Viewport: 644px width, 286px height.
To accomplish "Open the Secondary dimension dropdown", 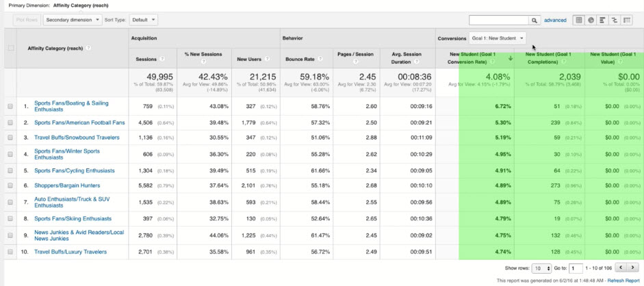I will pyautogui.click(x=72, y=20).
